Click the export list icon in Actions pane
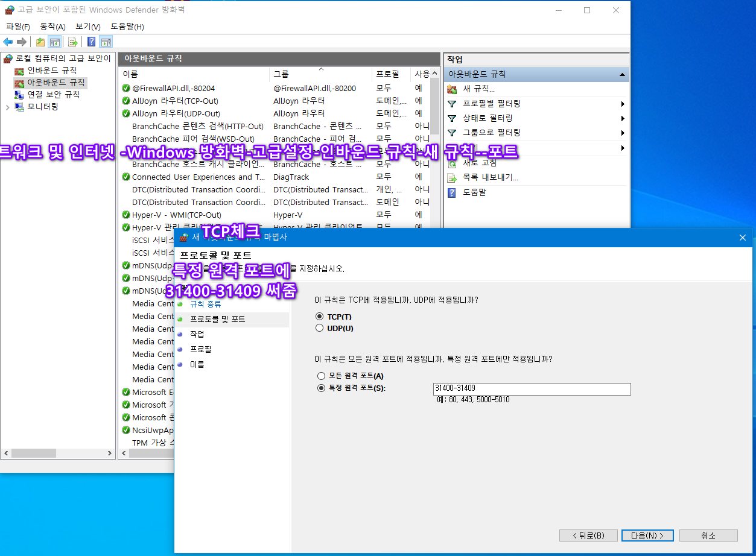Image resolution: width=756 pixels, height=556 pixels. (x=452, y=177)
